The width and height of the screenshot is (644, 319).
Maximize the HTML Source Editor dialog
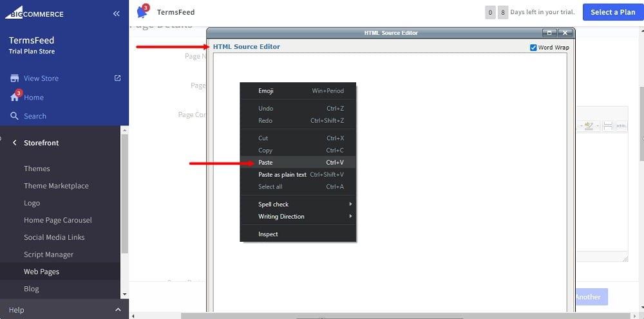click(x=549, y=33)
